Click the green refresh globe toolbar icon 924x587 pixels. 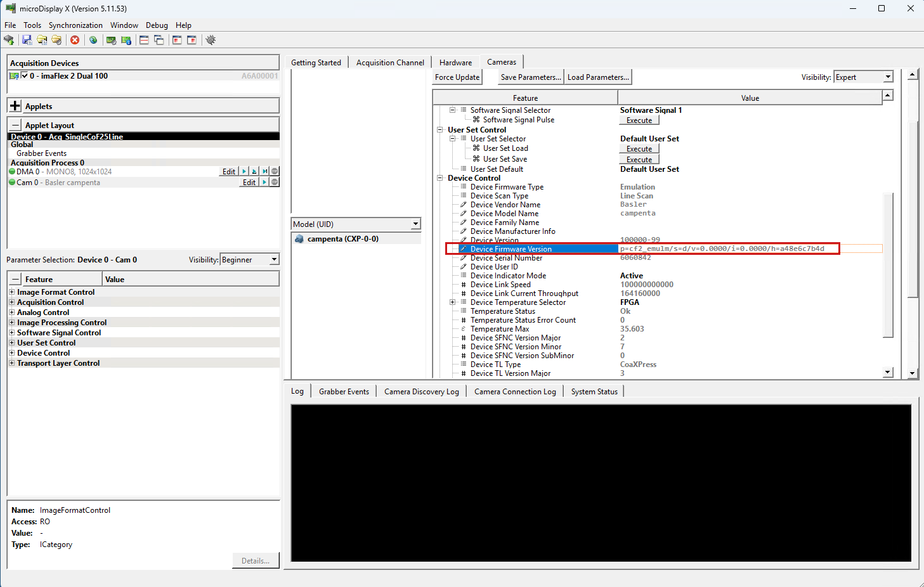coord(93,40)
